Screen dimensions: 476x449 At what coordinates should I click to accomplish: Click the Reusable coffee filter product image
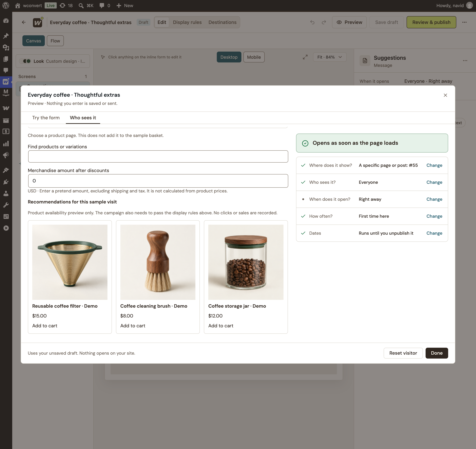(x=70, y=262)
